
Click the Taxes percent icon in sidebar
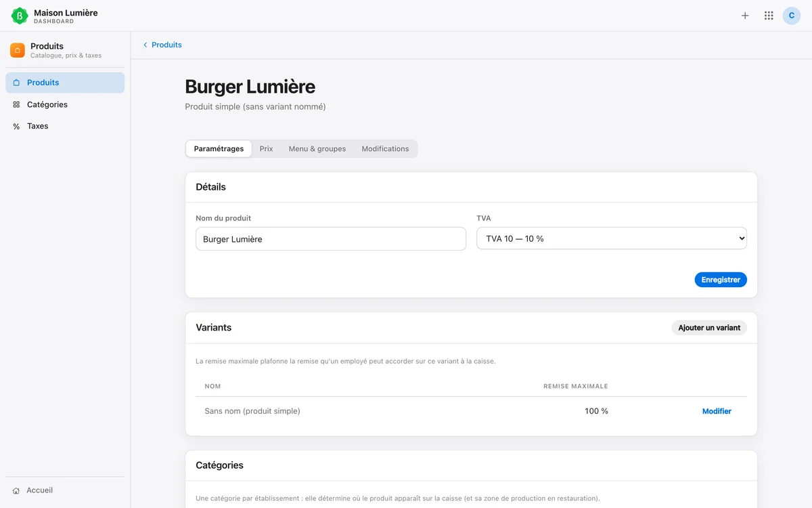[x=16, y=126]
